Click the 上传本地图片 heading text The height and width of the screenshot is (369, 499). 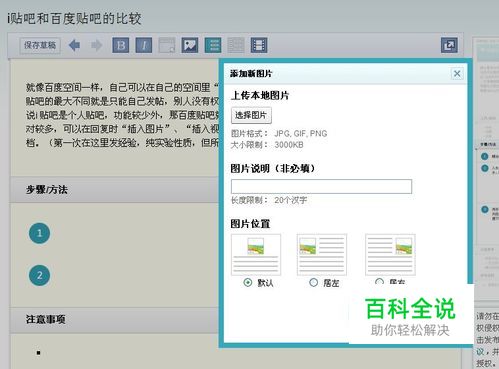(x=260, y=95)
